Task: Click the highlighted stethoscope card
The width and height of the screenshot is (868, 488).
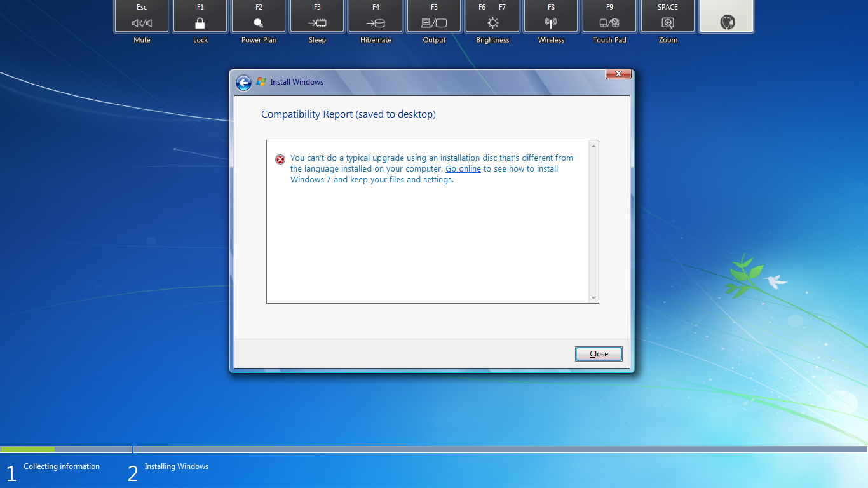Action: click(x=726, y=17)
